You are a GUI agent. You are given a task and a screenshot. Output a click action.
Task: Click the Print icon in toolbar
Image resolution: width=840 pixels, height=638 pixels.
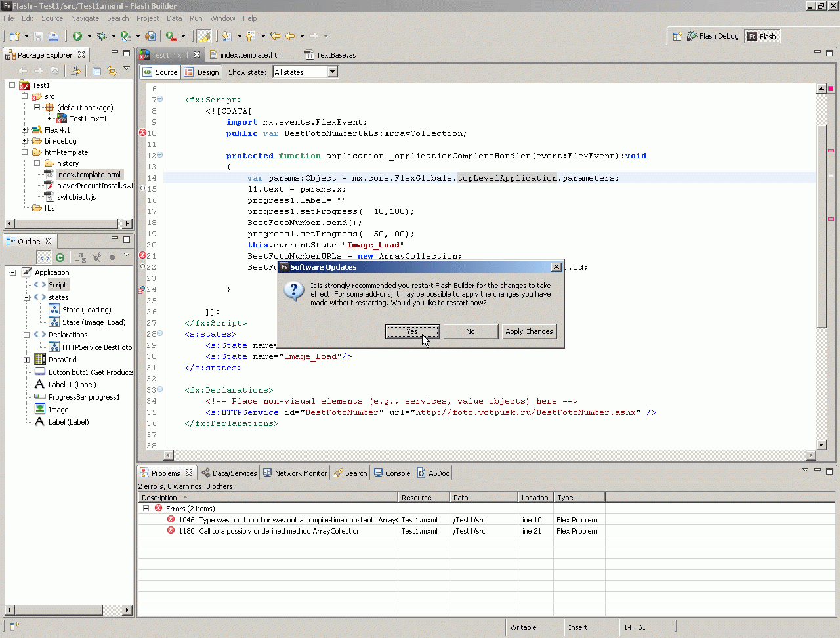[53, 36]
